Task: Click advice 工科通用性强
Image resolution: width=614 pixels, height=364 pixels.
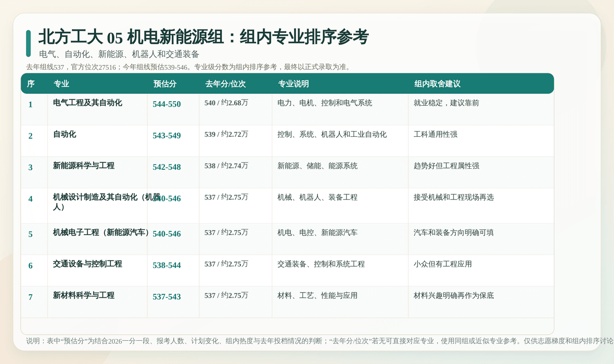Action: 436,134
